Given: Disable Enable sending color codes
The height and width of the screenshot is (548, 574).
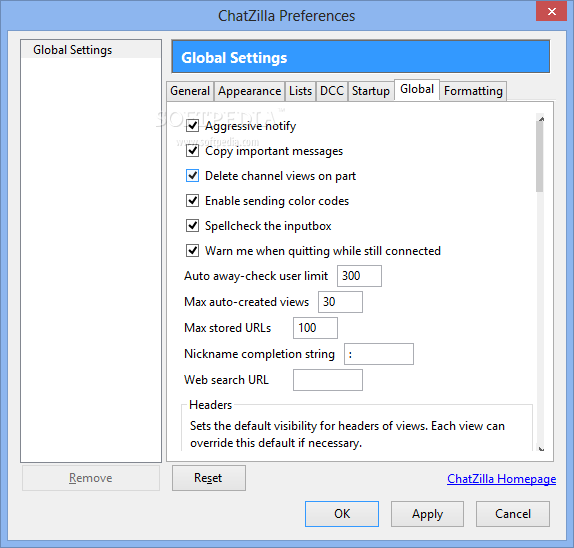Looking at the screenshot, I should (193, 201).
